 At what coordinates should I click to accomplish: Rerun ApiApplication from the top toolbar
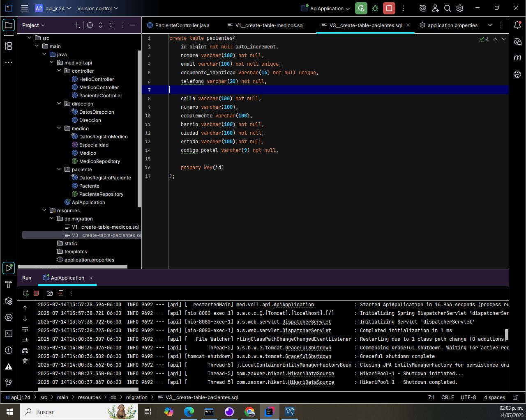pyautogui.click(x=361, y=8)
